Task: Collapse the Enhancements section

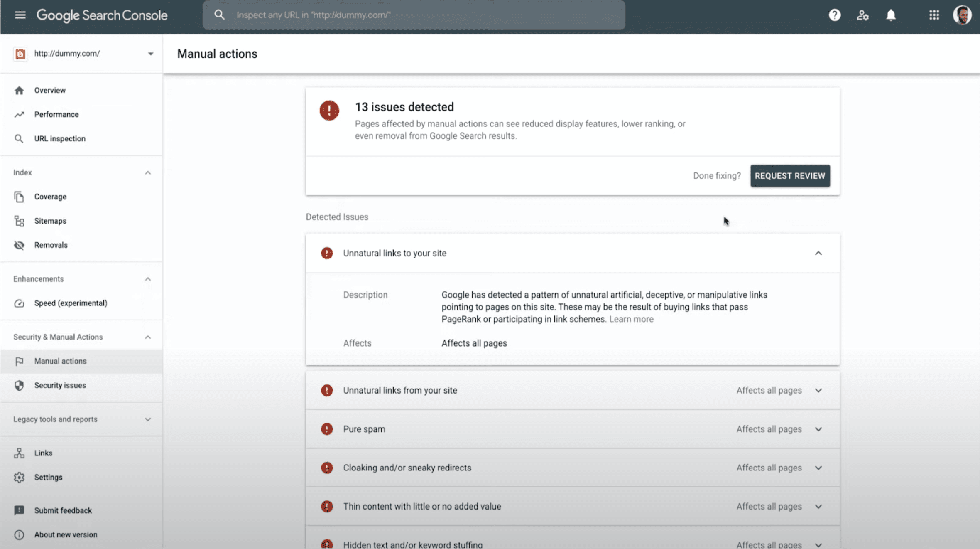Action: click(x=148, y=279)
